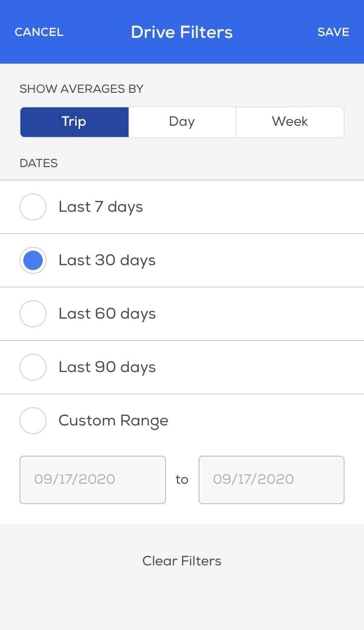Click the Drive Filters title
Viewport: 364px width, 630px height.
coord(182,32)
